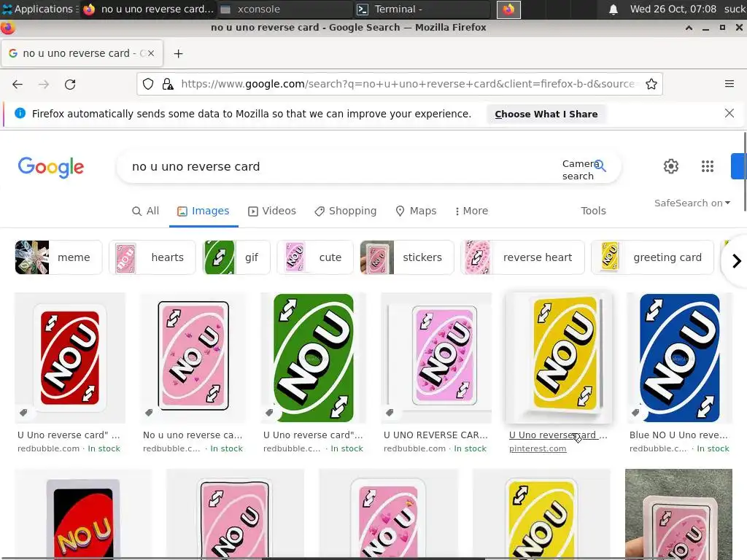This screenshot has height=560, width=747.
Task: Click in the Google search box
Action: tap(338, 167)
